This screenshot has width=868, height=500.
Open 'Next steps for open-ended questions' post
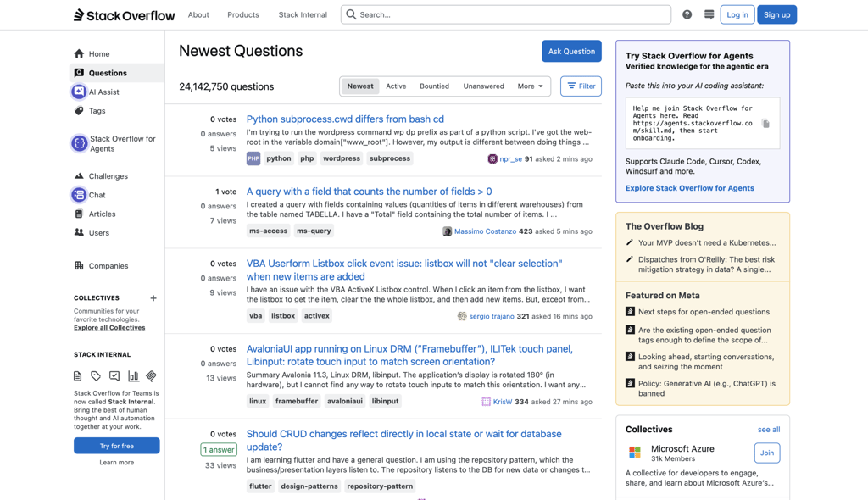click(x=704, y=313)
